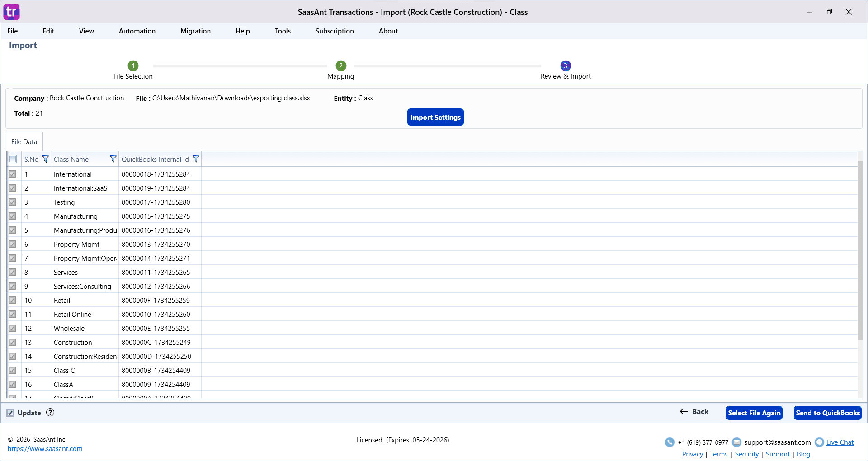Screen dimensions: 868x461
Task: Click the 'Services:Consulting' cell
Action: point(85,286)
